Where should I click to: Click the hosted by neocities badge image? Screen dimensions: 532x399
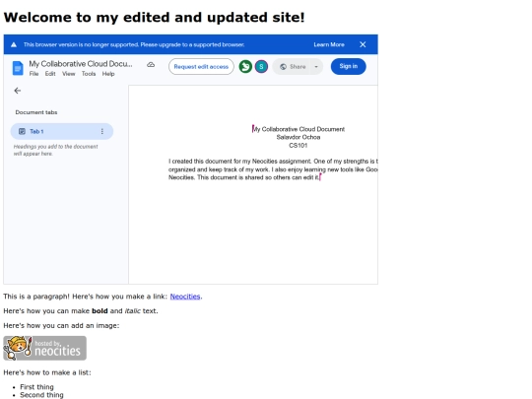click(x=44, y=348)
